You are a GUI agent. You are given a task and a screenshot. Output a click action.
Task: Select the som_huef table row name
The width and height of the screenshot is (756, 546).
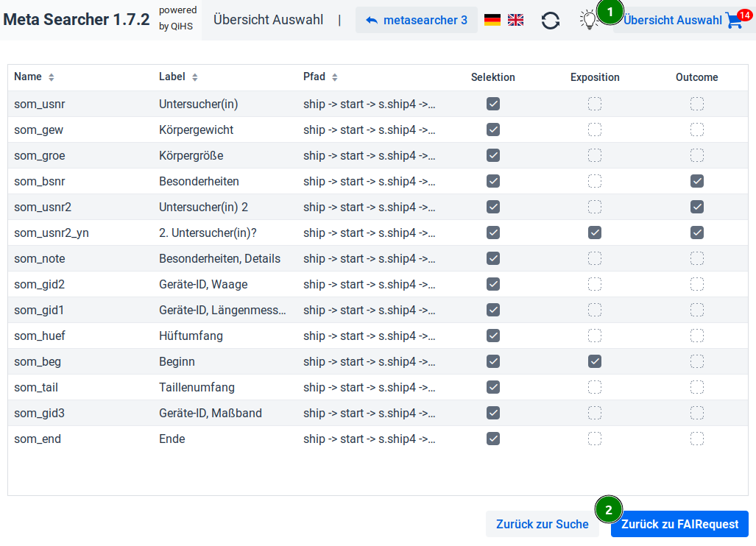point(40,336)
